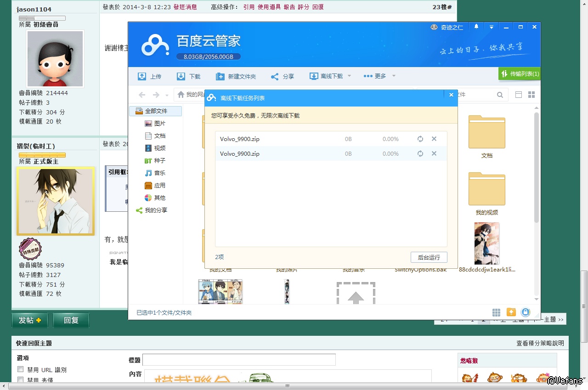The width and height of the screenshot is (588, 390).
Task: Select 应用 category in sidebar
Action: (x=155, y=186)
